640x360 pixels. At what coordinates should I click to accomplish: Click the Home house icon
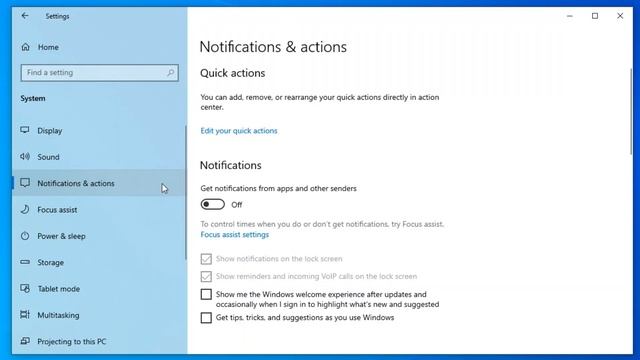click(x=25, y=47)
